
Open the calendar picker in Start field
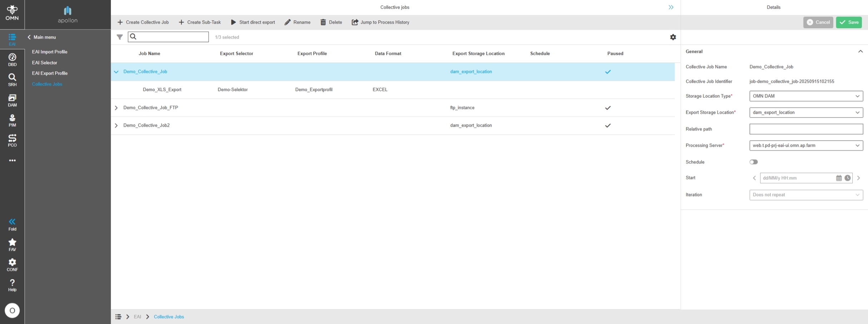coord(839,178)
